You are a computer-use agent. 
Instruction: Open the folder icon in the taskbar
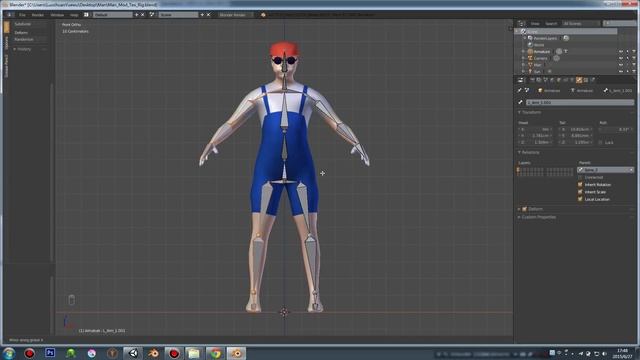(x=194, y=353)
